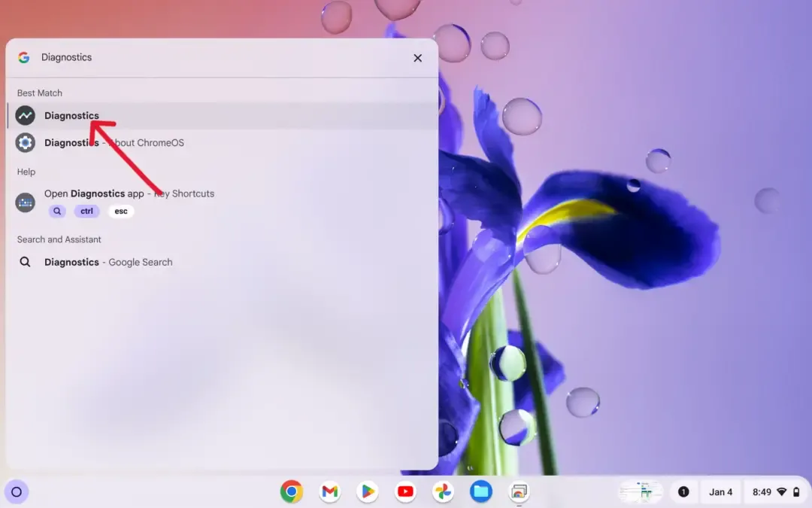Image resolution: width=812 pixels, height=508 pixels.
Task: Click the 'Key Shortcuts' result source label
Action: tap(184, 194)
